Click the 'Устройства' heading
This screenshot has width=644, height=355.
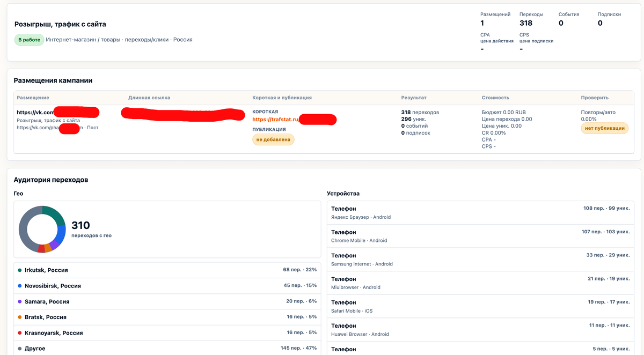(343, 194)
